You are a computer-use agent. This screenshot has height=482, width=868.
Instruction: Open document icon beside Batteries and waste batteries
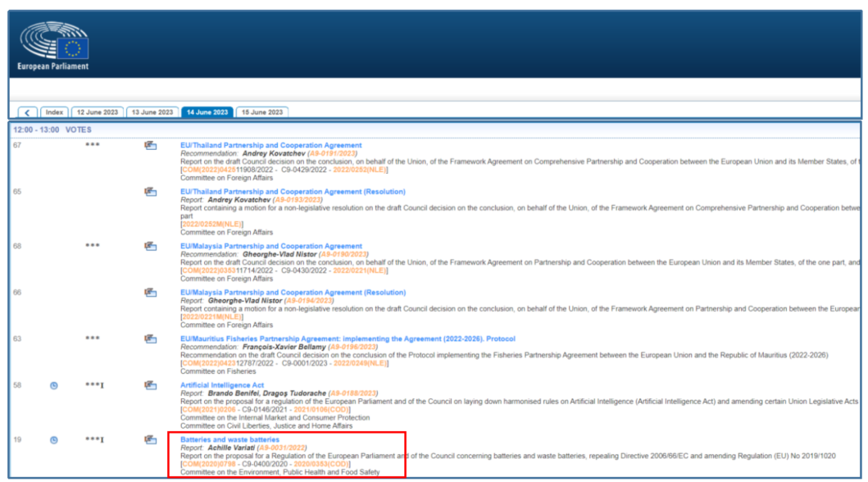[x=150, y=440]
